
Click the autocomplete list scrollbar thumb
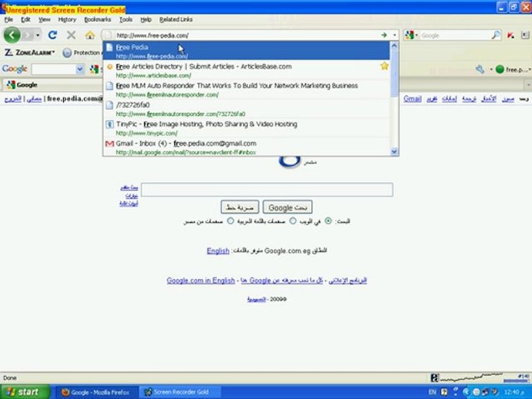click(x=394, y=73)
